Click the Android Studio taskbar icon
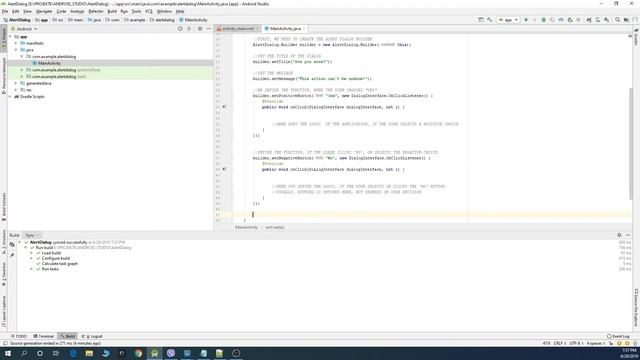The image size is (640, 360). point(154,353)
